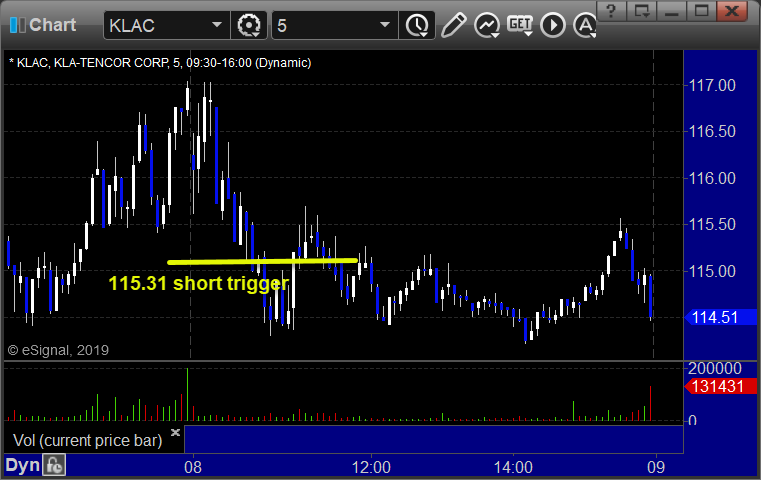Click the circled A alerts icon
Screen dimensions: 761x480
click(585, 25)
